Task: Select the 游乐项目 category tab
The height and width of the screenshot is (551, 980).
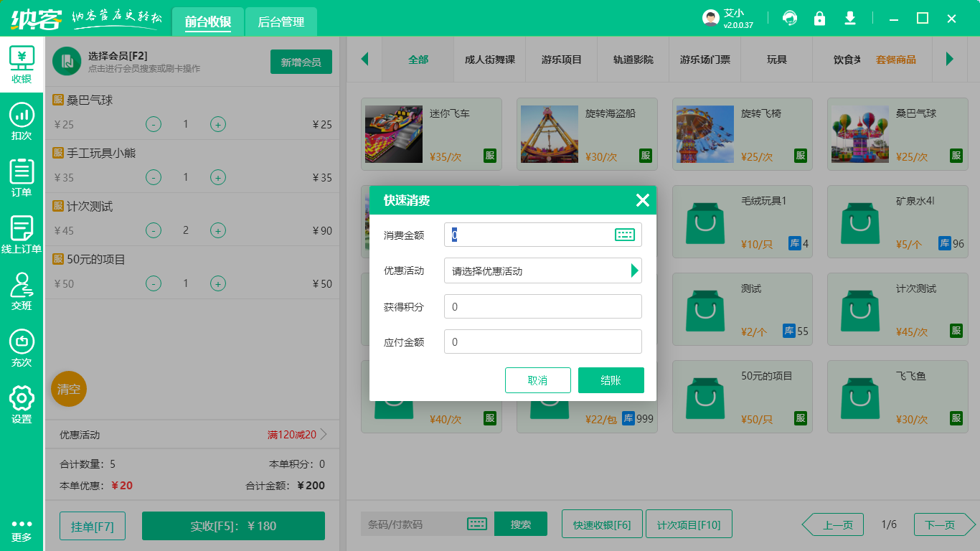Action: (x=561, y=60)
